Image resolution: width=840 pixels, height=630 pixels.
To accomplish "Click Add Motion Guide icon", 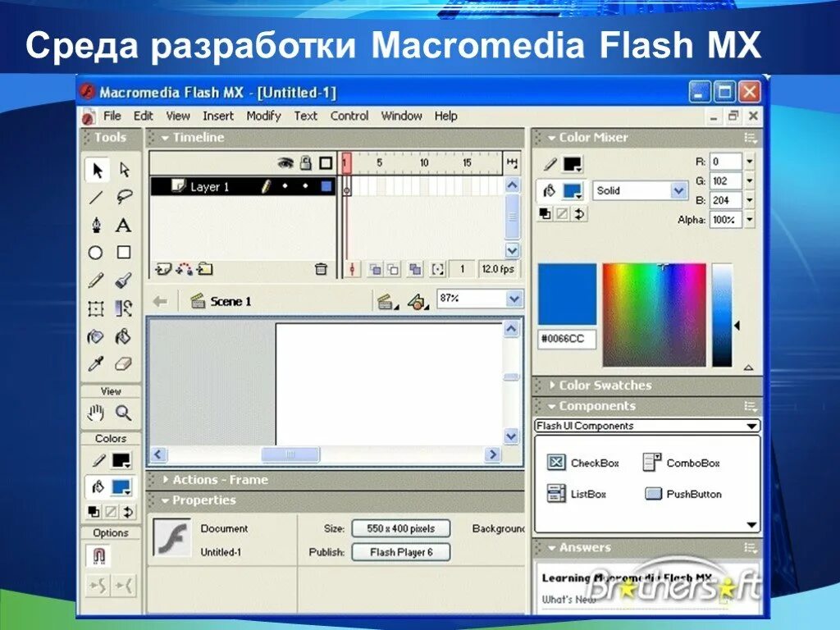I will pyautogui.click(x=184, y=269).
